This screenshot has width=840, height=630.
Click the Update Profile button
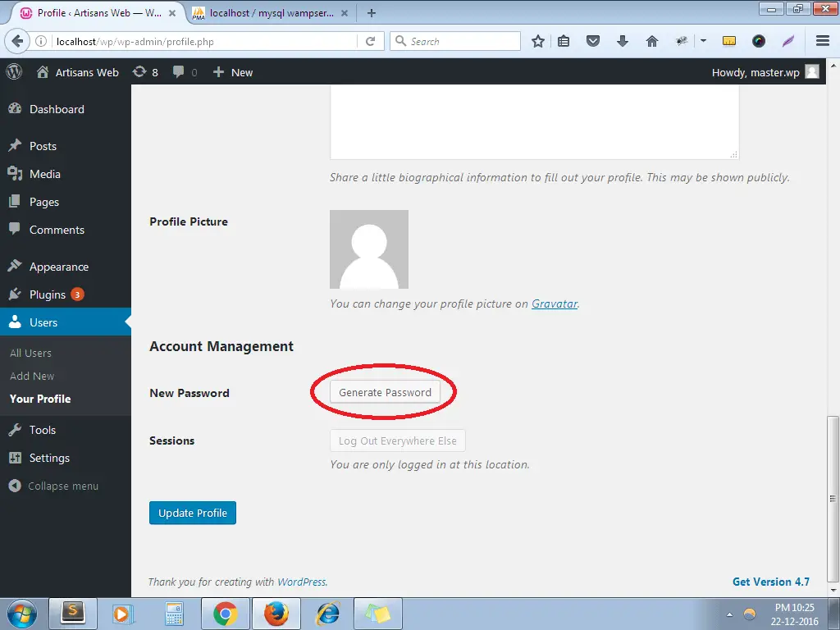click(193, 513)
